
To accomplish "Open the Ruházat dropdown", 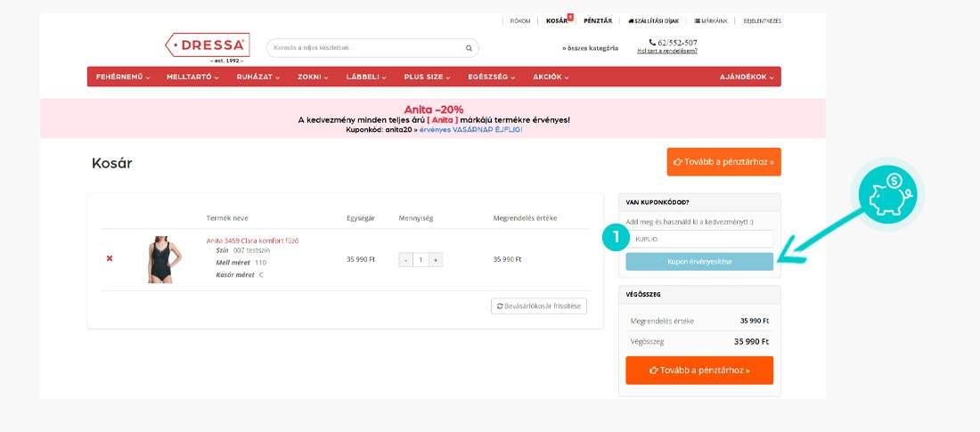I will point(258,77).
